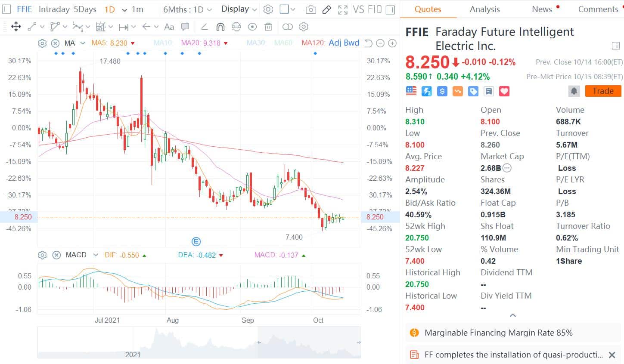624x364 pixels.
Task: Open the chart settings gear beside Display
Action: [x=268, y=9]
